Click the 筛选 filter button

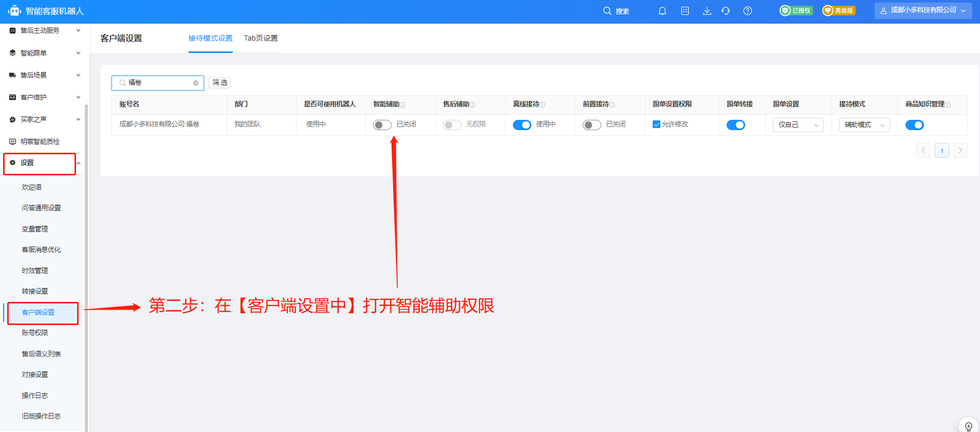click(x=220, y=83)
